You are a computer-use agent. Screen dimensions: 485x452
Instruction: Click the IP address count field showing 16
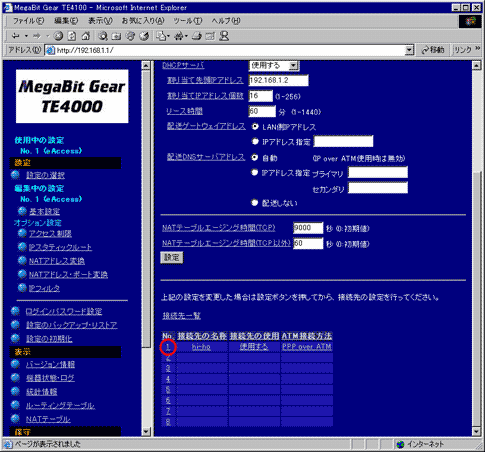pyautogui.click(x=261, y=96)
